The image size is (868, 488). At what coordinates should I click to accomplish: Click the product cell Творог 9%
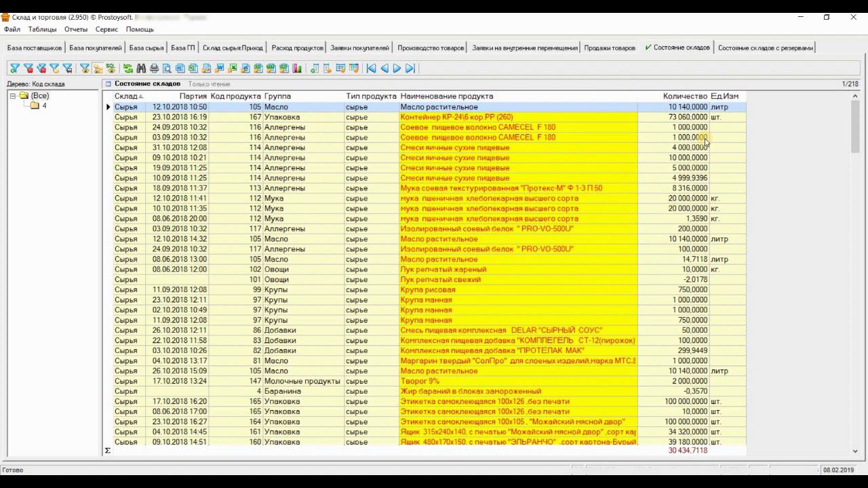click(518, 381)
